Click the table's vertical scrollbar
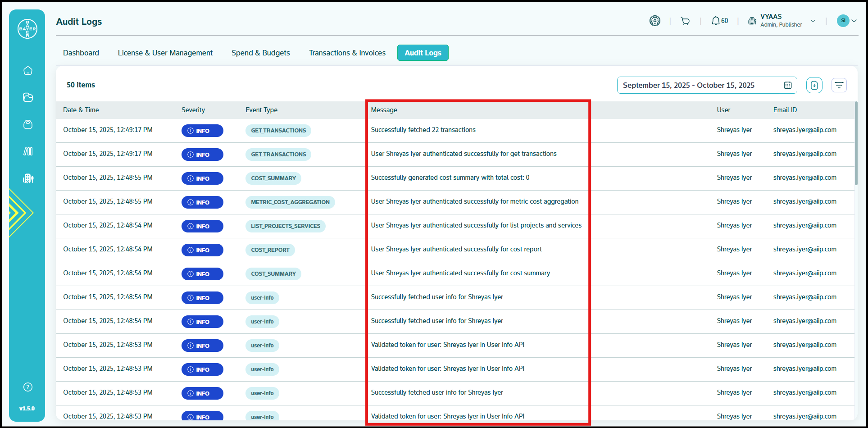The width and height of the screenshot is (868, 428). point(856,143)
